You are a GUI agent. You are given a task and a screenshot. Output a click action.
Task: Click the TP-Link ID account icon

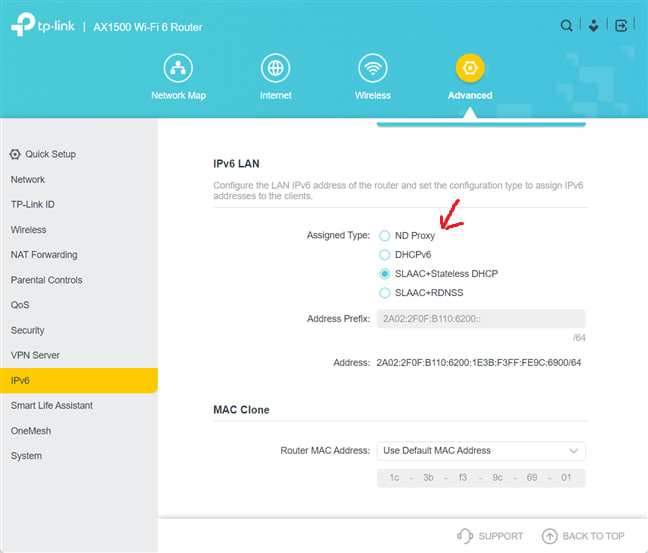pyautogui.click(x=594, y=26)
